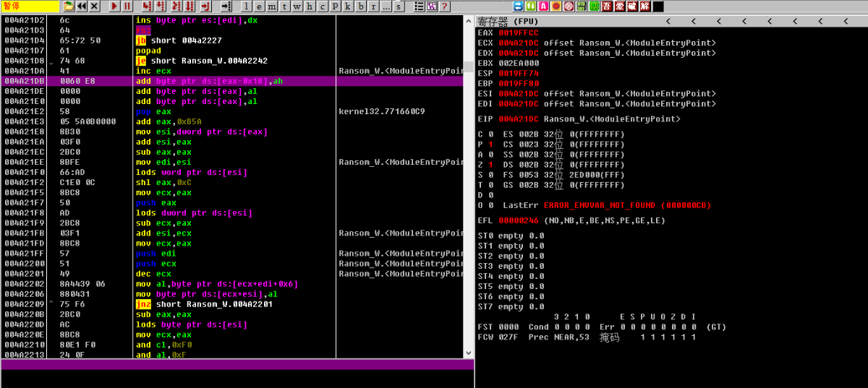Select the EFL value 00000246

[519, 220]
